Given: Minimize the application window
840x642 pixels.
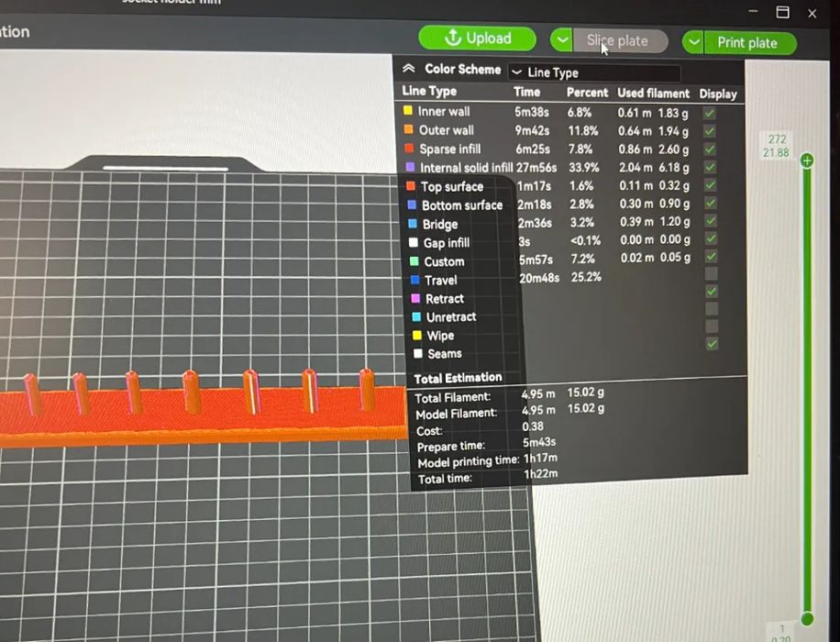Looking at the screenshot, I should click(753, 11).
